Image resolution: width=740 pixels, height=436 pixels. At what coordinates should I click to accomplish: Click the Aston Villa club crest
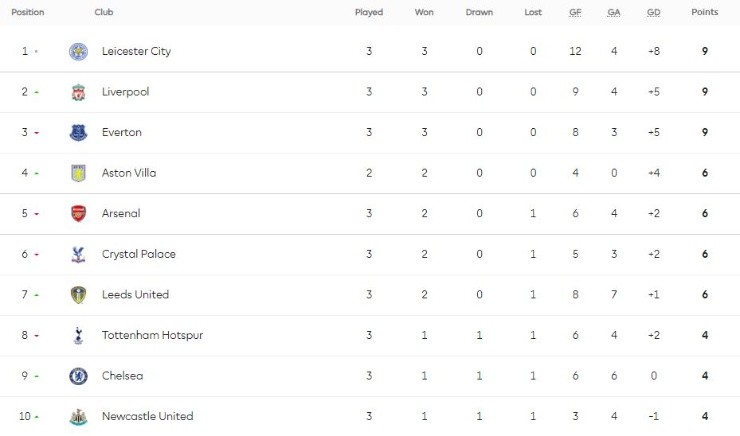[x=78, y=173]
